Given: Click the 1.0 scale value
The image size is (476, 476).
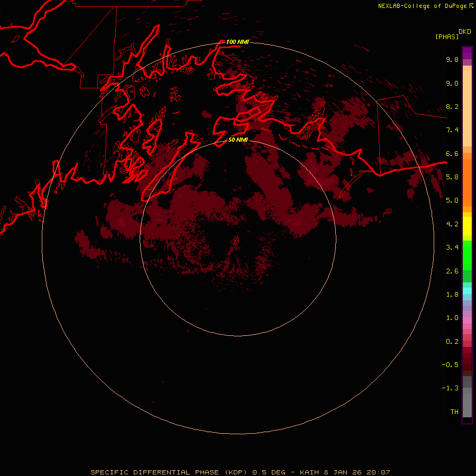Looking at the screenshot, I should coord(452,318).
